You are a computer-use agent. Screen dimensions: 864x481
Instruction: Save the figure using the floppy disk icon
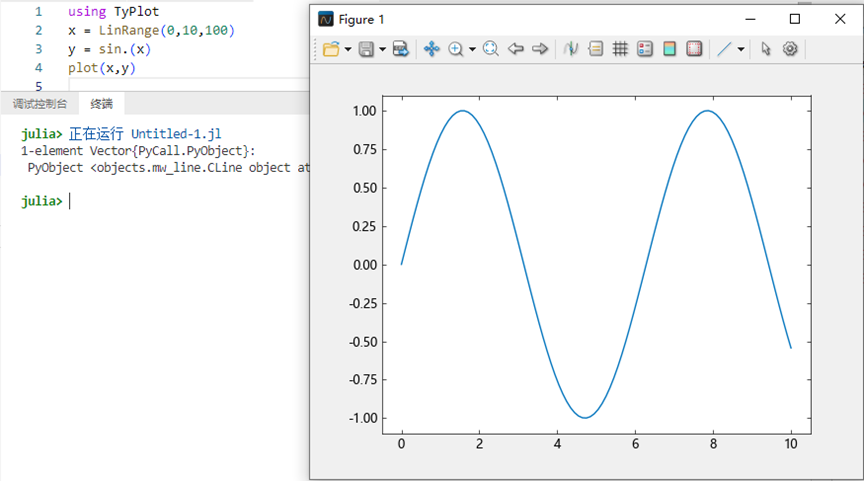[x=366, y=49]
